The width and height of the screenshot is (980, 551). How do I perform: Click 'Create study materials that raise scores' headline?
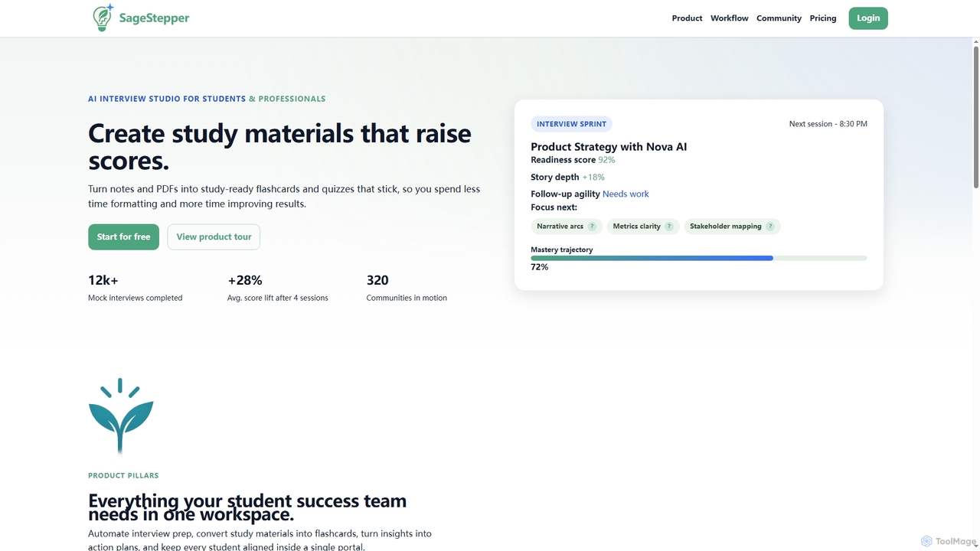click(x=279, y=147)
